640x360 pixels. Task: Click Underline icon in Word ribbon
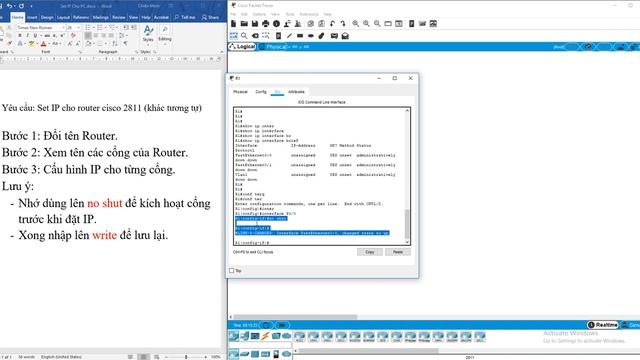click(x=35, y=36)
